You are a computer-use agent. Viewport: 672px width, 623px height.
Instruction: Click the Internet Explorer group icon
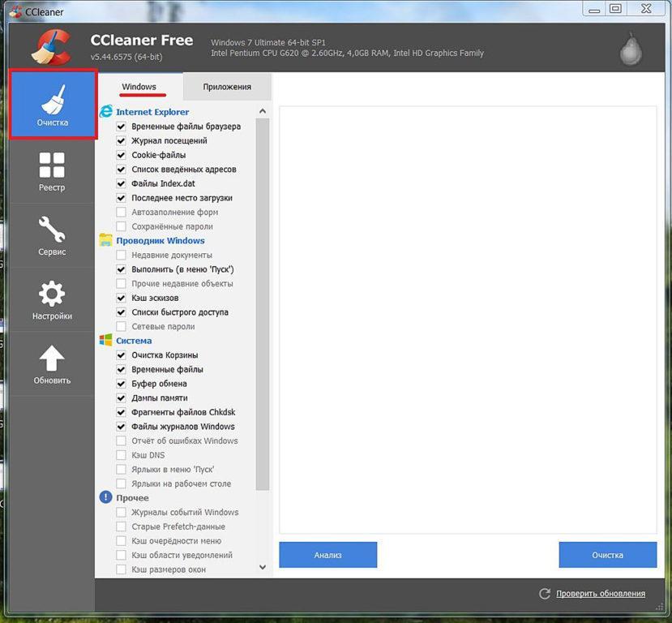[106, 111]
